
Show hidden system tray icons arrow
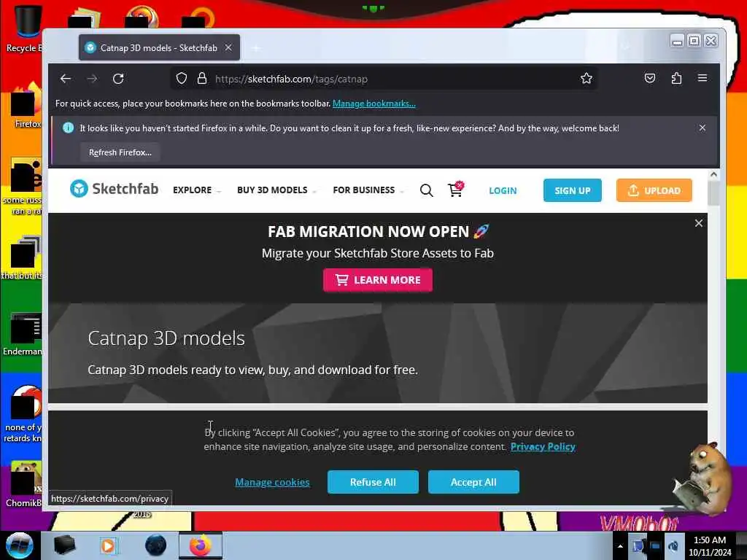point(620,546)
